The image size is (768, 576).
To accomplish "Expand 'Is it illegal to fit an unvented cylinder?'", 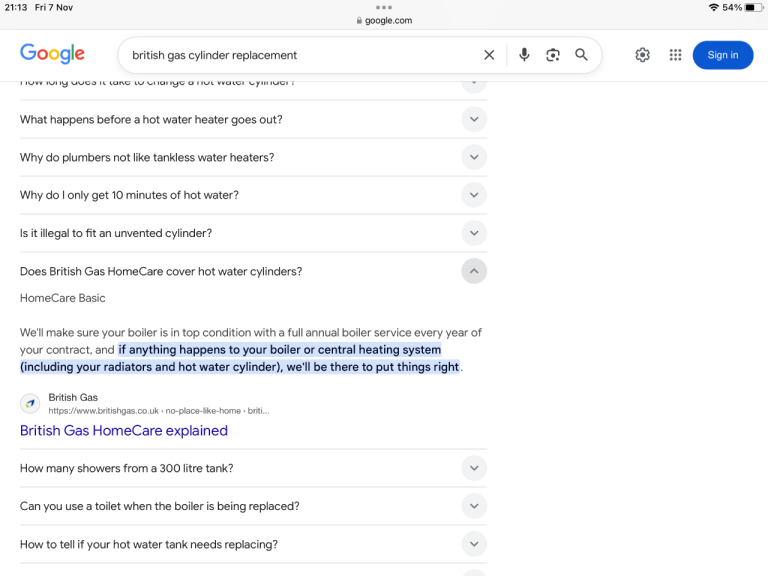I will pos(474,234).
